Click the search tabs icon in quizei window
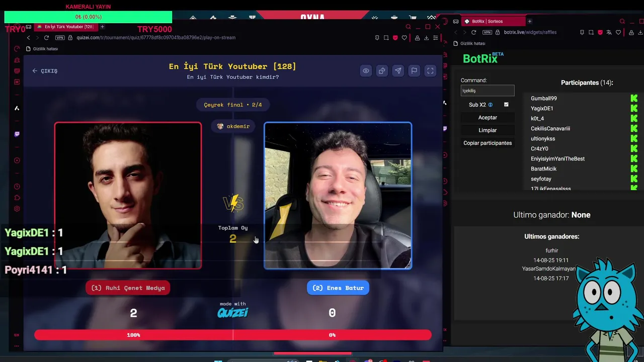644x362 pixels. [409, 27]
